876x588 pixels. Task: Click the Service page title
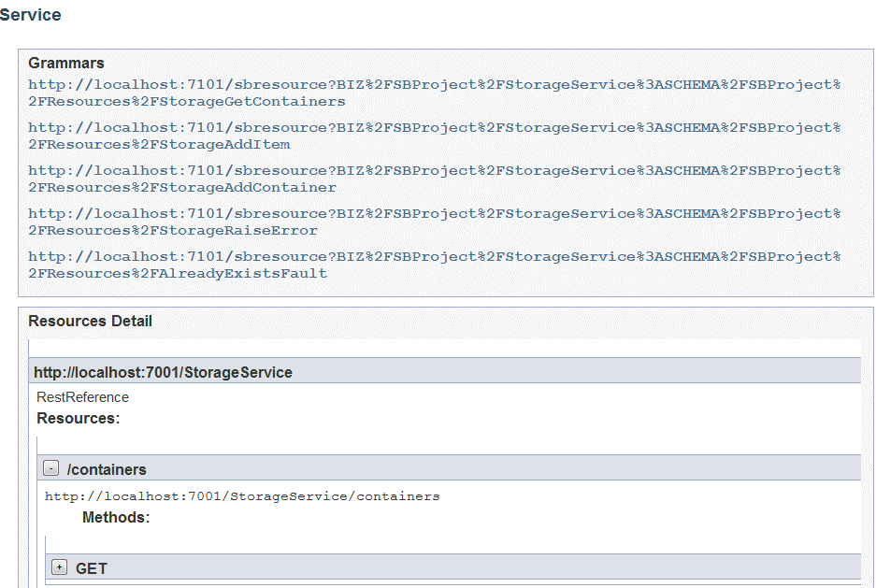(x=30, y=15)
